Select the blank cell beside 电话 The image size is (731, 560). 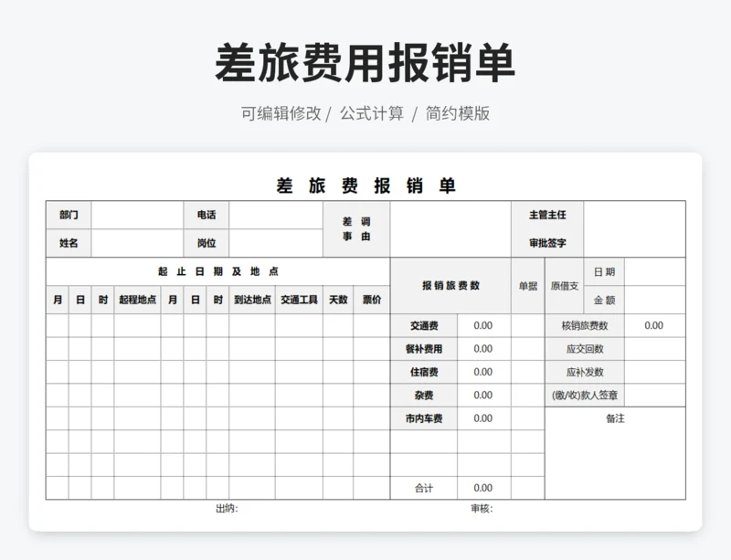(275, 215)
